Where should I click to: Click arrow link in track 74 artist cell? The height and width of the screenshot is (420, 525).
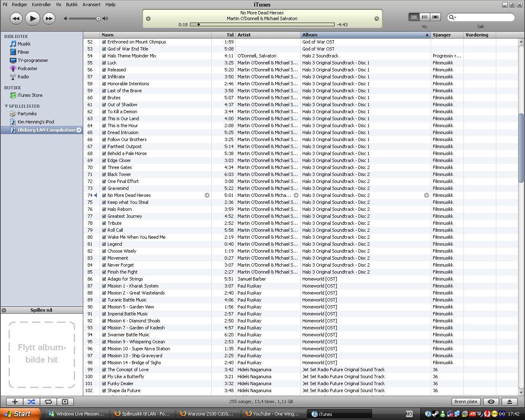[x=296, y=195]
